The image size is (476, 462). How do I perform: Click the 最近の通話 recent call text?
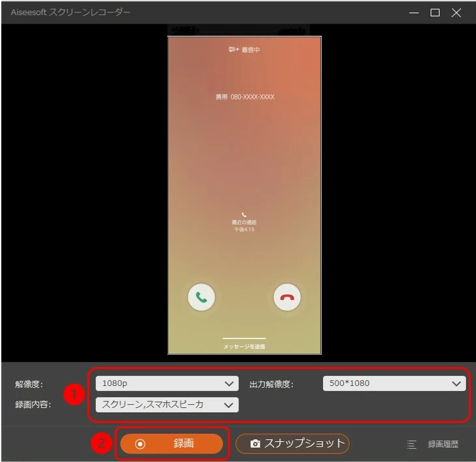pyautogui.click(x=244, y=222)
